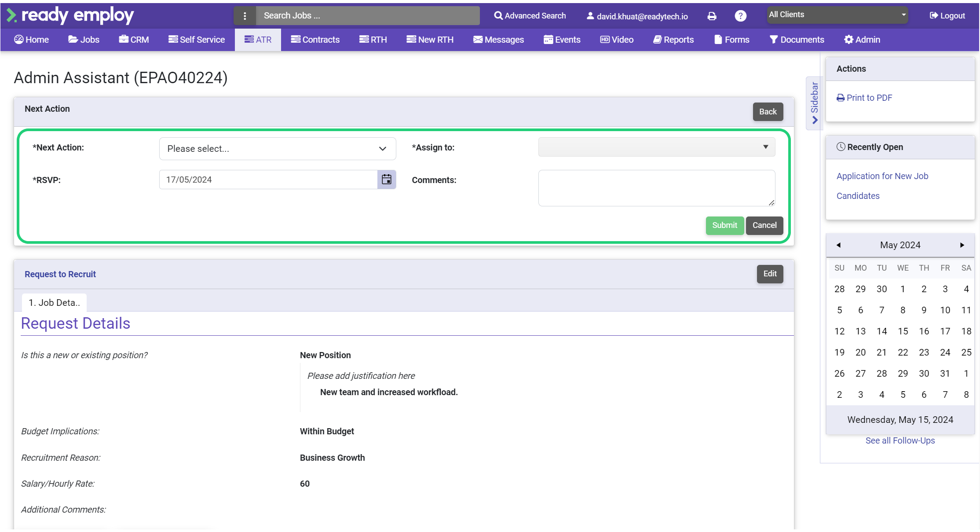Select May 10 in calendar
This screenshot has width=980, height=532.
pos(945,310)
